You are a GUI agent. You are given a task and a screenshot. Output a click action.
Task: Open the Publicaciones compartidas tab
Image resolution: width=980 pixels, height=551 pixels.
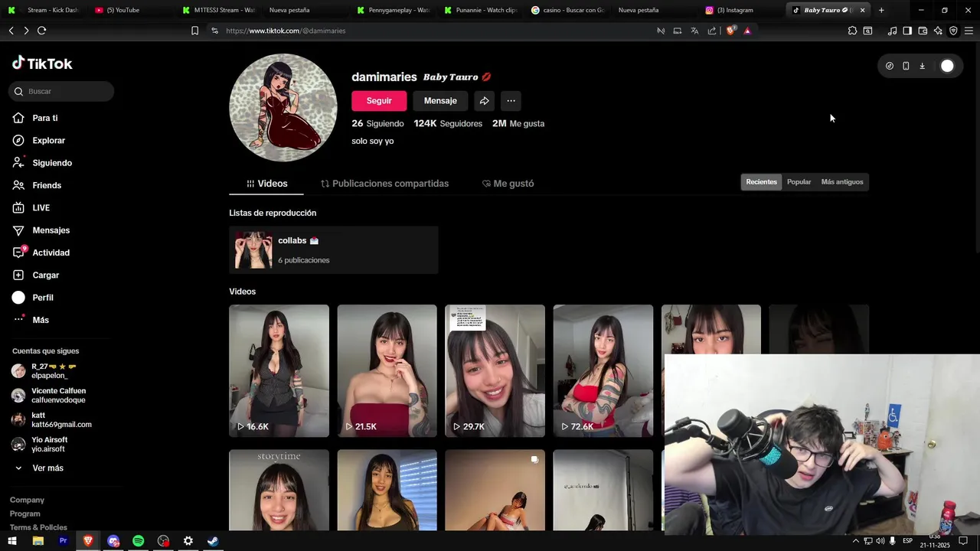click(384, 184)
